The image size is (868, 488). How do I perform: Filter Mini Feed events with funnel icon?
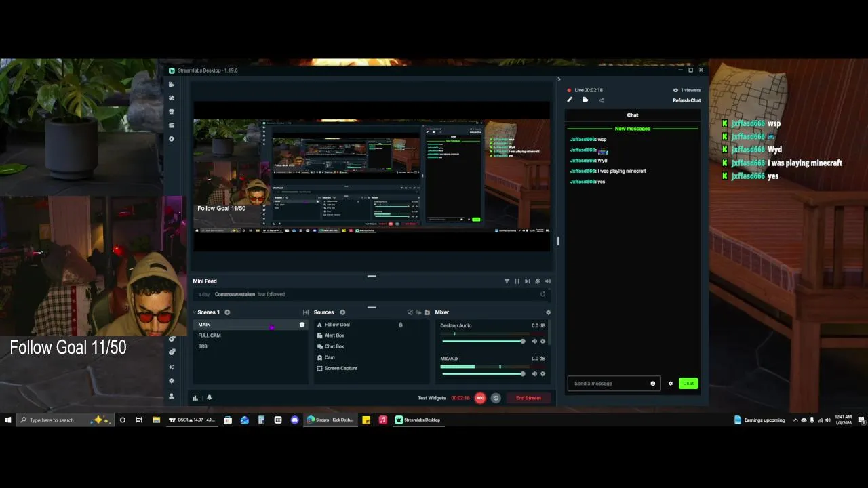507,281
